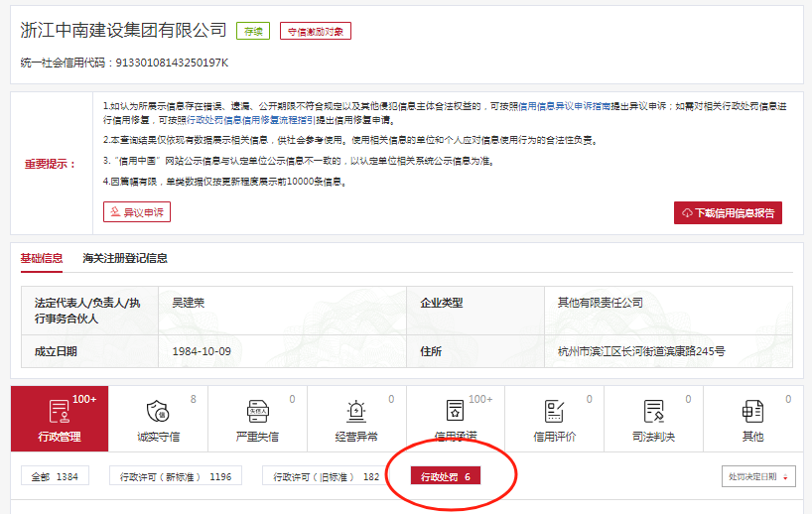Open the 行政管理 category icon
This screenshot has width=812, height=514.
(59, 412)
